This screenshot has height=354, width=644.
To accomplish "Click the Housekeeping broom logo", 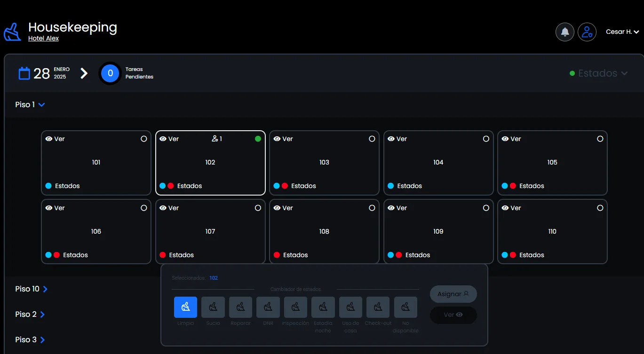I will (x=12, y=32).
